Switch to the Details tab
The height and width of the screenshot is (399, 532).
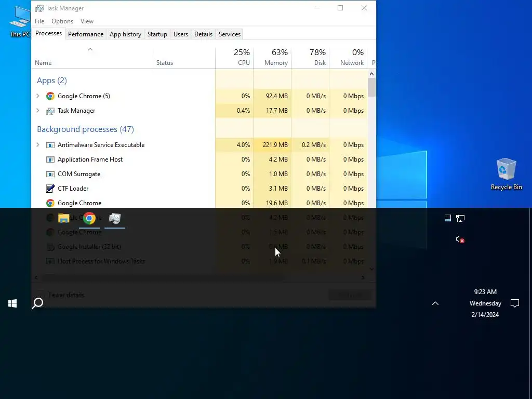[x=203, y=34]
